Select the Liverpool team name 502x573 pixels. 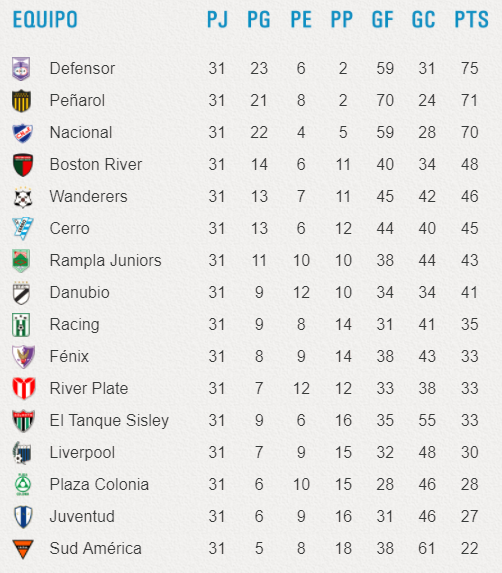point(82,453)
